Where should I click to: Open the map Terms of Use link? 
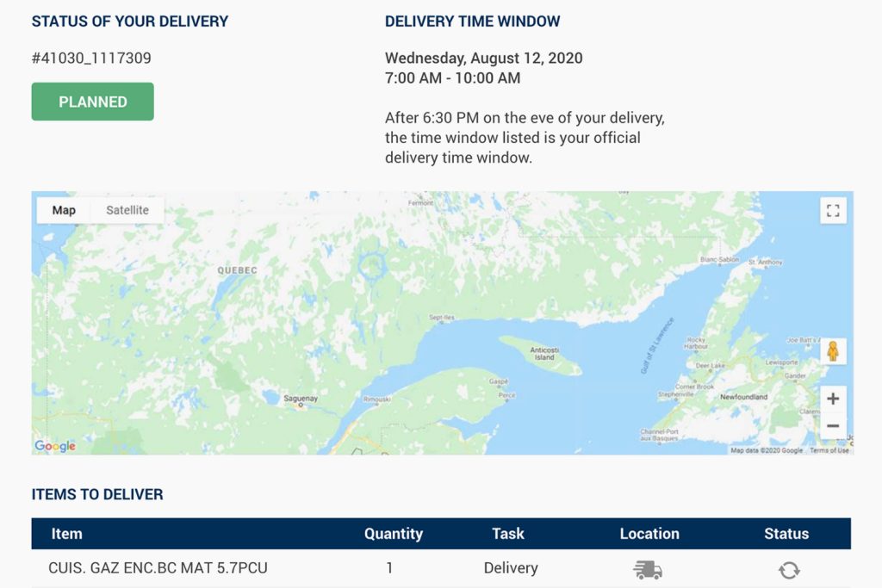click(829, 450)
